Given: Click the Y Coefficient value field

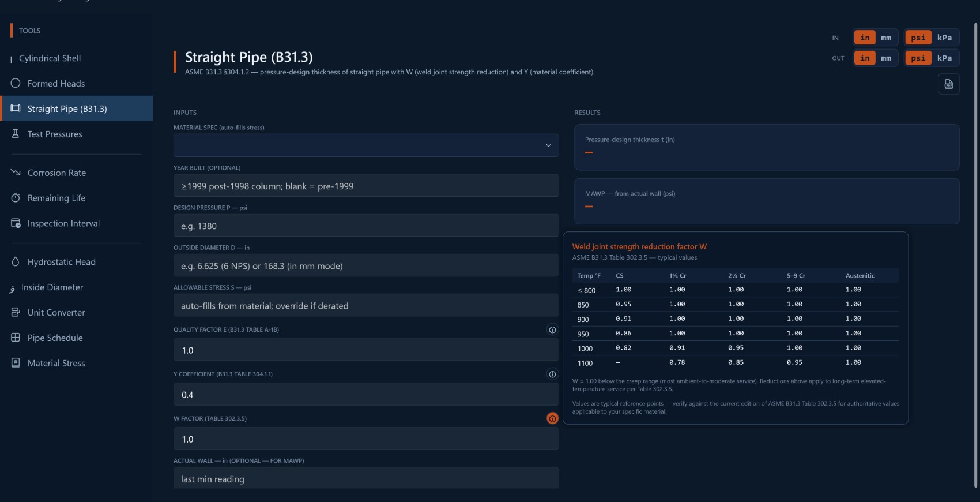Looking at the screenshot, I should click(366, 394).
